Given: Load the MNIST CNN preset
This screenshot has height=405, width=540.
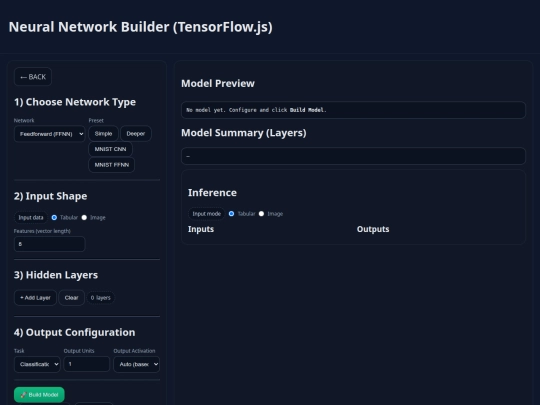Looking at the screenshot, I should (x=110, y=149).
